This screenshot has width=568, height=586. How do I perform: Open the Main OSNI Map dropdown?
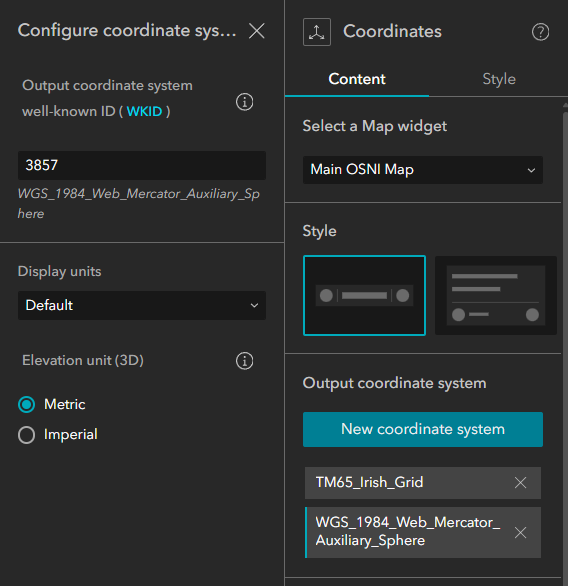(423, 170)
